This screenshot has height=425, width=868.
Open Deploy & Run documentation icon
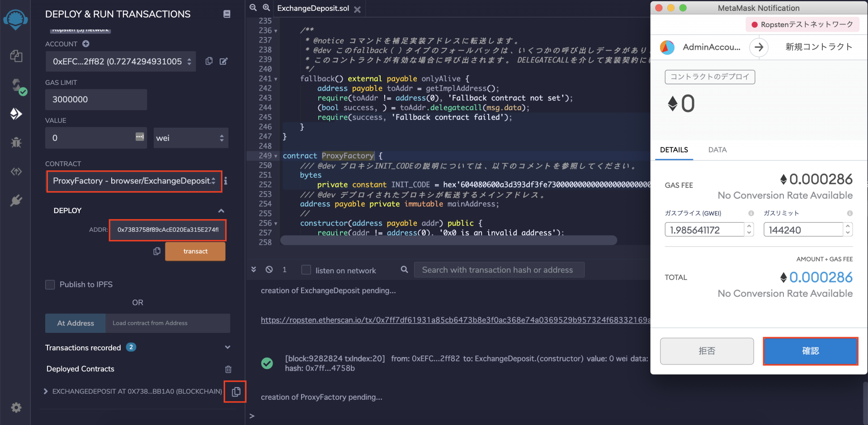(x=227, y=14)
